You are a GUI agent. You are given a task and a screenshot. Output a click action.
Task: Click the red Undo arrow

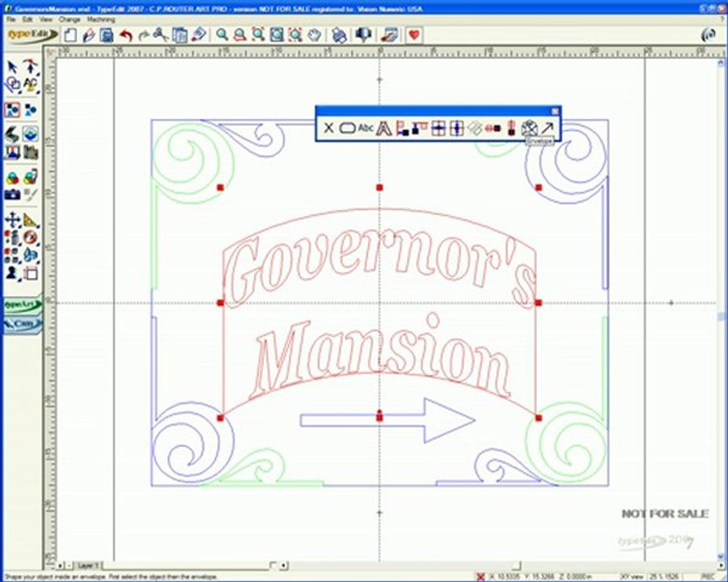[x=125, y=35]
